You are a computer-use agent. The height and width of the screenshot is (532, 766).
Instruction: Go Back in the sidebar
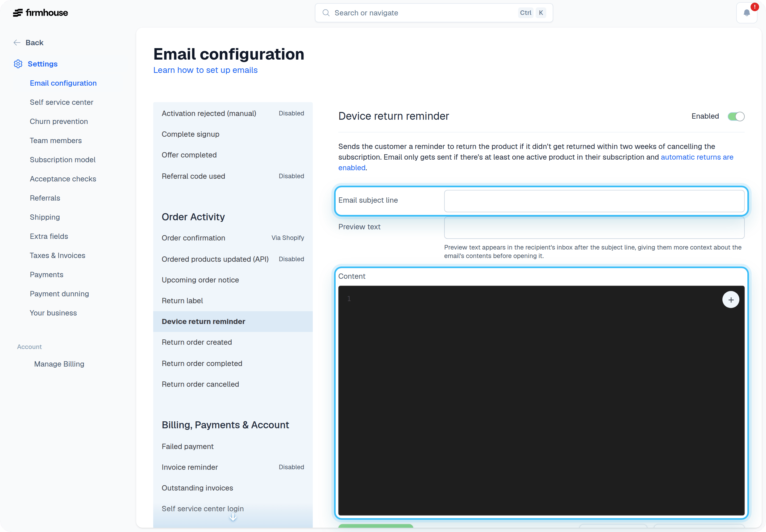tap(34, 43)
